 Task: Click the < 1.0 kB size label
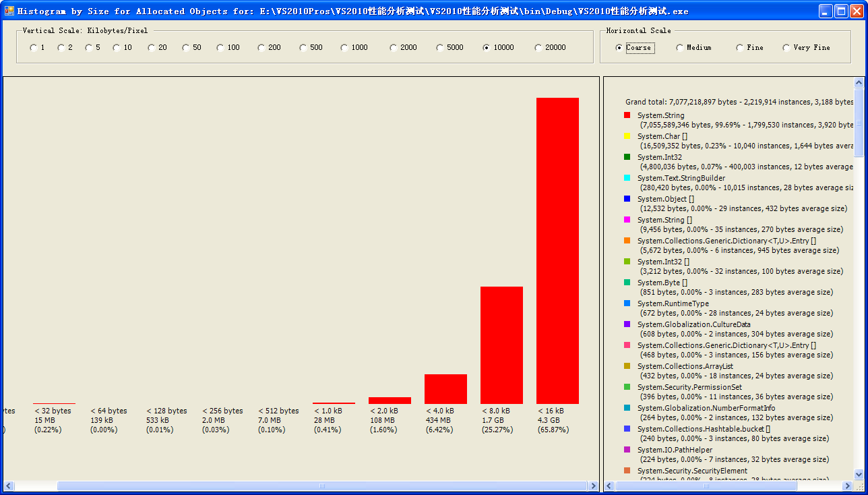(328, 411)
